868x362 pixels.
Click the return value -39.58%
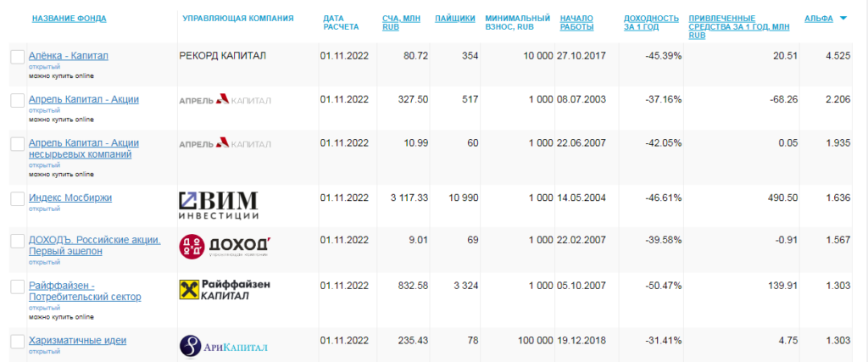coord(664,240)
